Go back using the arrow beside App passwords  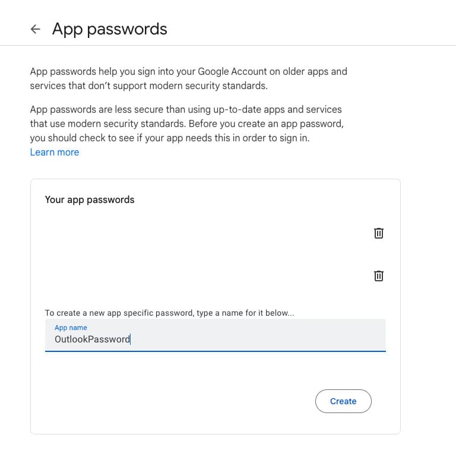coord(36,29)
